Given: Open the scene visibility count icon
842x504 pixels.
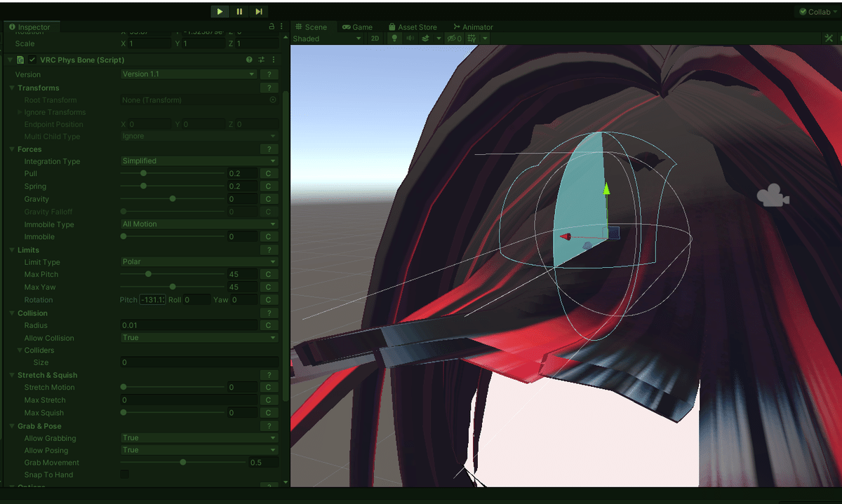Looking at the screenshot, I should click(453, 39).
